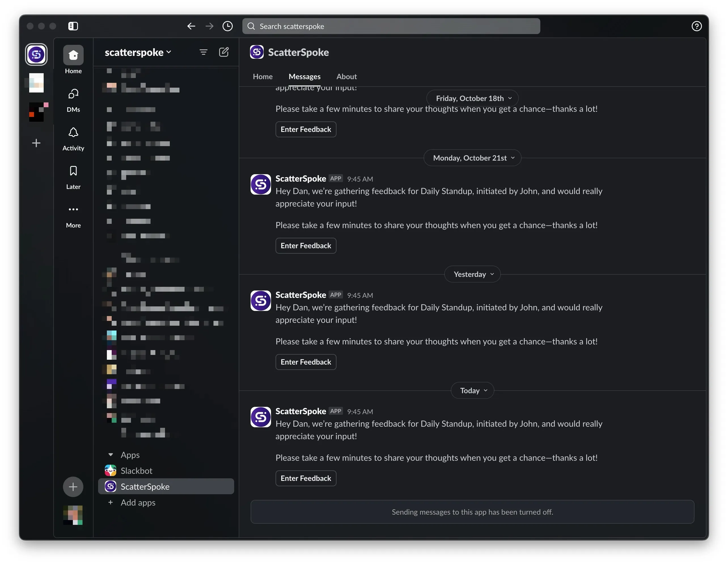Open the history clock icon

pos(227,26)
